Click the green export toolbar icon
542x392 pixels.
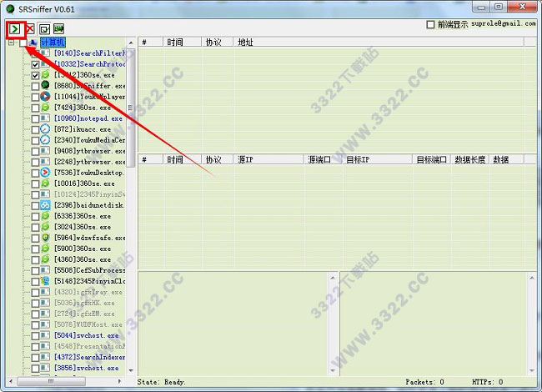[x=58, y=28]
